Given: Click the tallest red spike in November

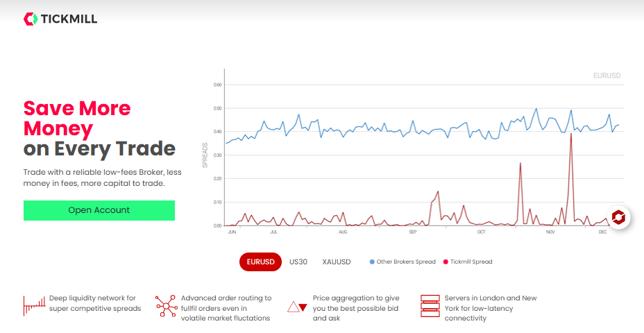Looking at the screenshot, I should pos(571,134).
